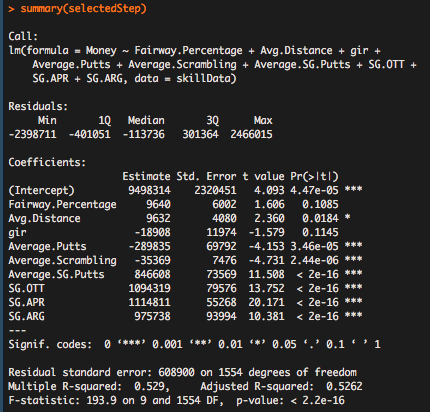430x412 pixels.
Task: Click 'data = skillData)' text
Action: point(185,78)
